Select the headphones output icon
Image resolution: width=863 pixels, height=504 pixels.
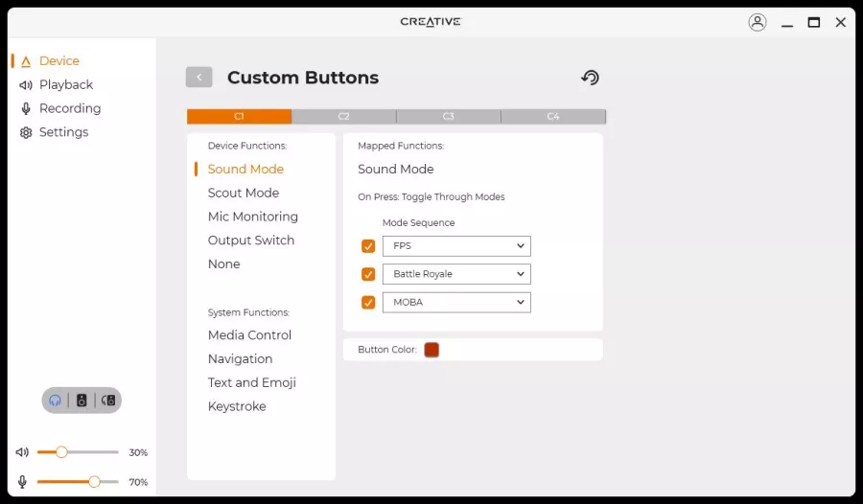pos(55,401)
